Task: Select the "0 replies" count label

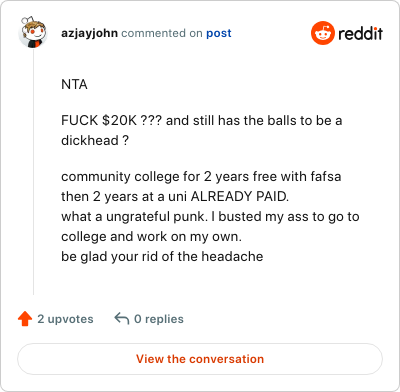Action: click(x=159, y=319)
